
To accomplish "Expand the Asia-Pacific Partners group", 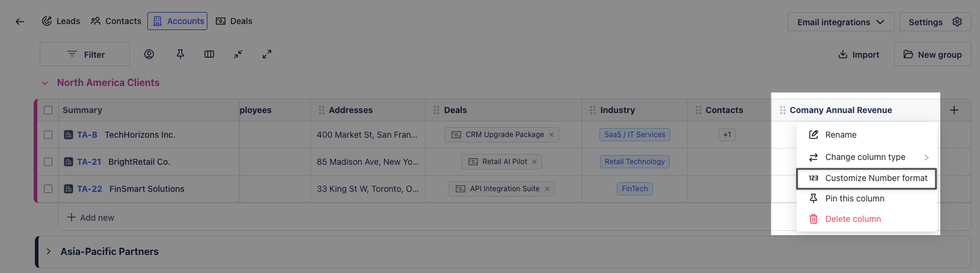I will 49,251.
